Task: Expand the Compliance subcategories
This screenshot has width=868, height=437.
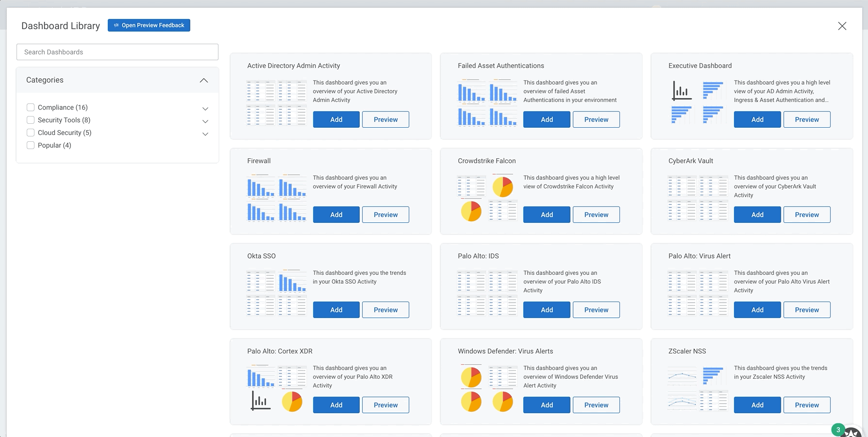Action: (205, 108)
